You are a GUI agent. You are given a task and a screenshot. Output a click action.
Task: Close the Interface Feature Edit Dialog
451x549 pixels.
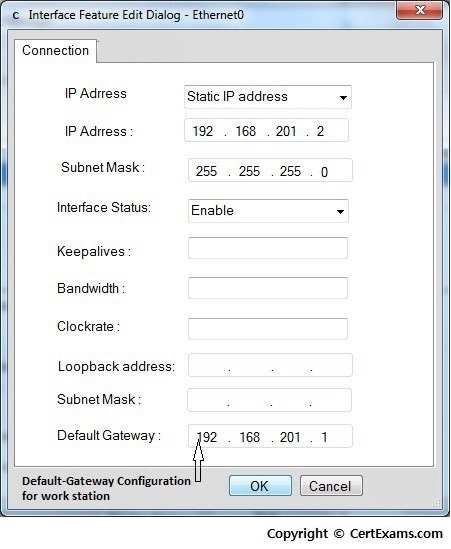tap(419, 10)
